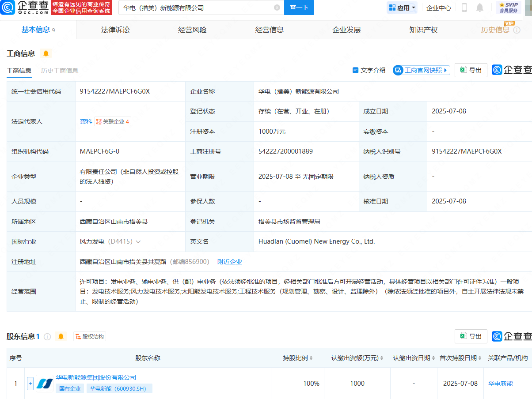The width and height of the screenshot is (532, 399).
Task: Export shareholder info with 导出 button
Action: click(x=471, y=336)
